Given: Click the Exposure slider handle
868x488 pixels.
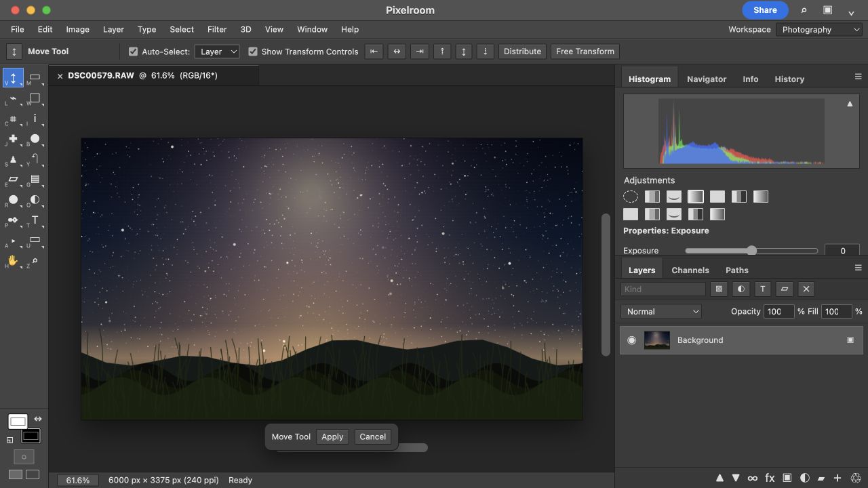Looking at the screenshot, I should (751, 251).
